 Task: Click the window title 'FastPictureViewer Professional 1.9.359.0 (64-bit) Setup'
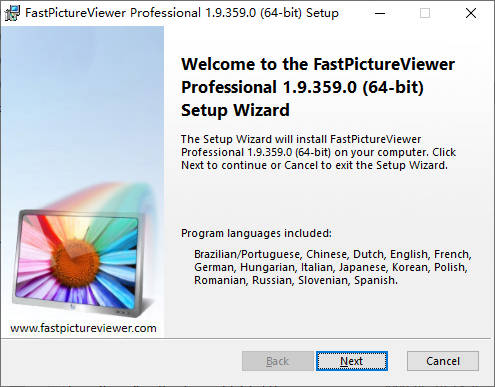click(182, 13)
